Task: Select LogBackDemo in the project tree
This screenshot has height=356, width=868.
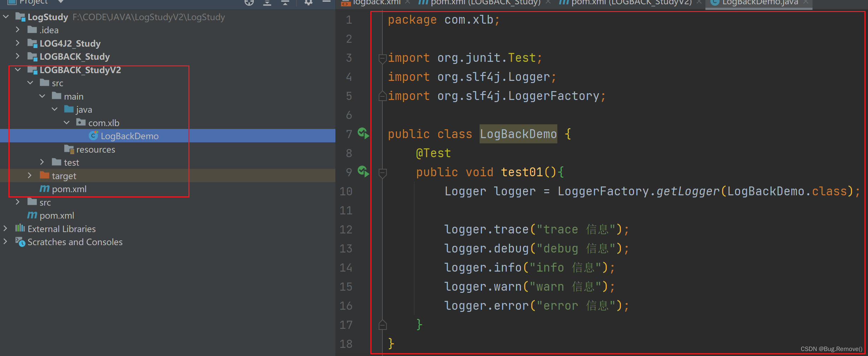Action: [x=129, y=136]
